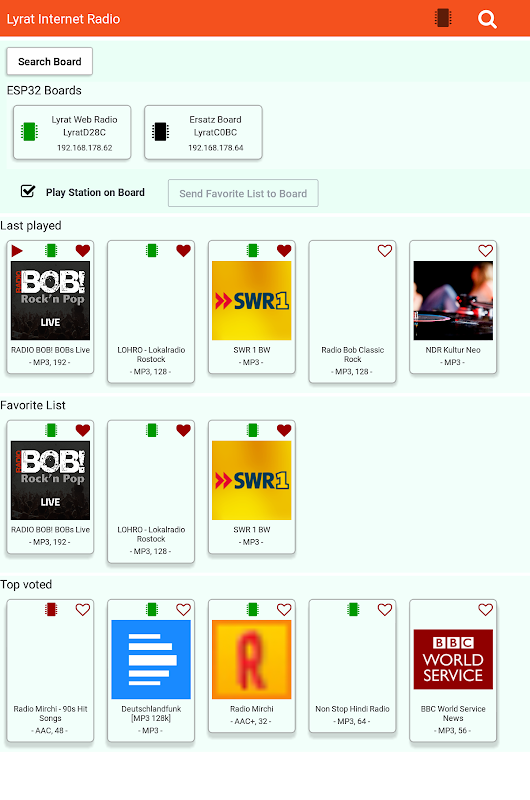Select the Ersatz Board LyratC0BC card
Screen dimensions: 530x800
pyautogui.click(x=203, y=133)
